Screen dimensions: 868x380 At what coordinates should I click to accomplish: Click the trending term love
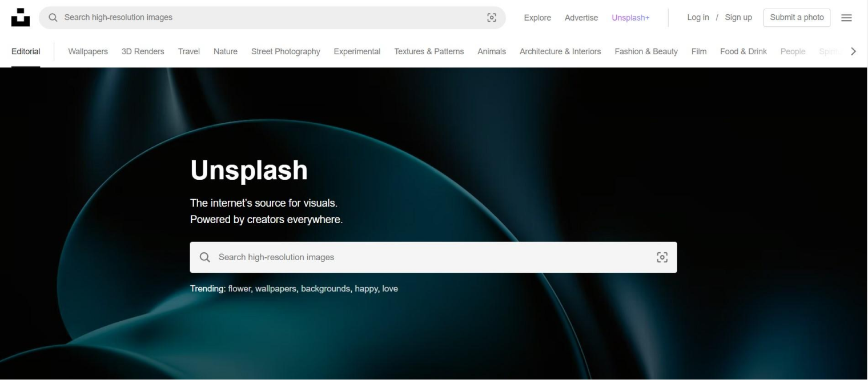click(390, 289)
